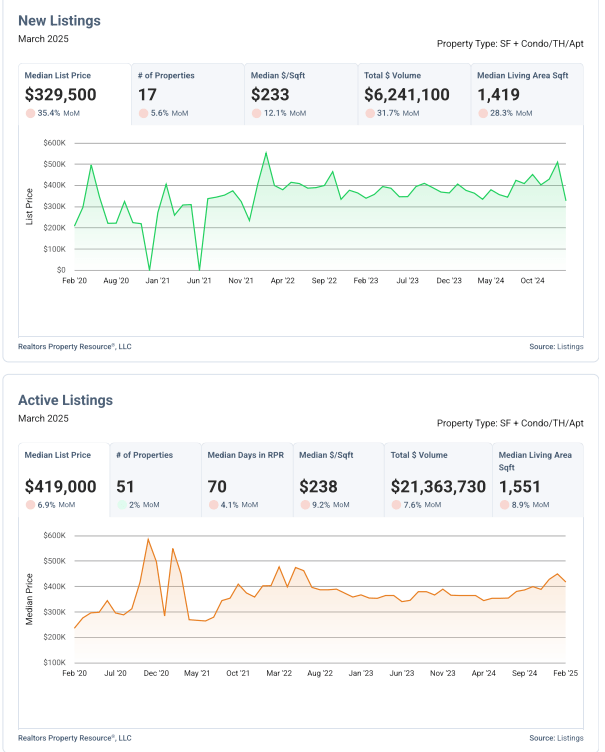Click the green 2% MoM indicator icon

pos(121,505)
